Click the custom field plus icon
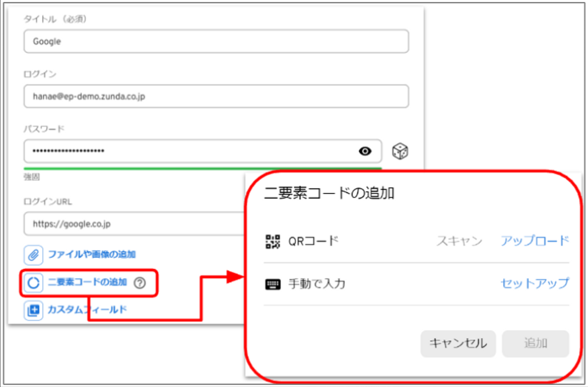This screenshot has height=387, width=588. pyautogui.click(x=33, y=310)
